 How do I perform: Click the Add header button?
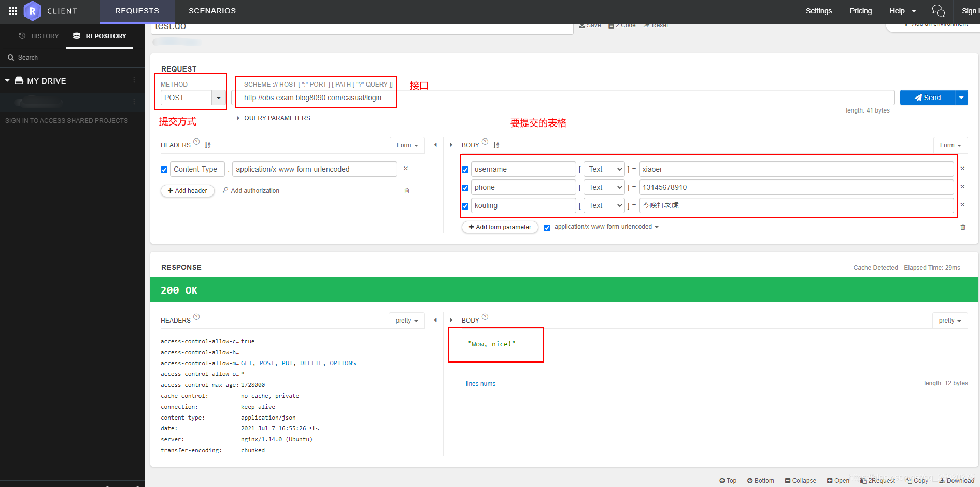[188, 191]
